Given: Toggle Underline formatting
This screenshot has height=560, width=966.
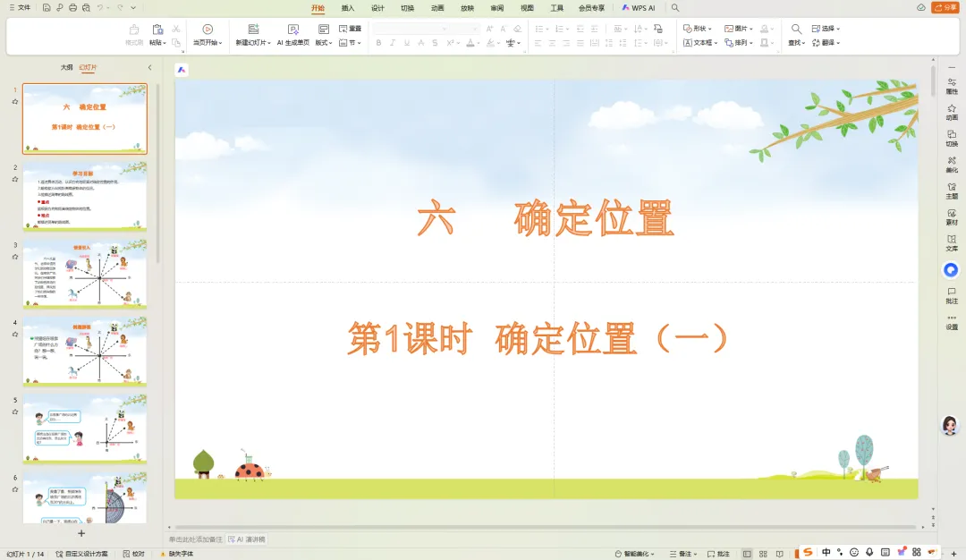Looking at the screenshot, I should (407, 43).
